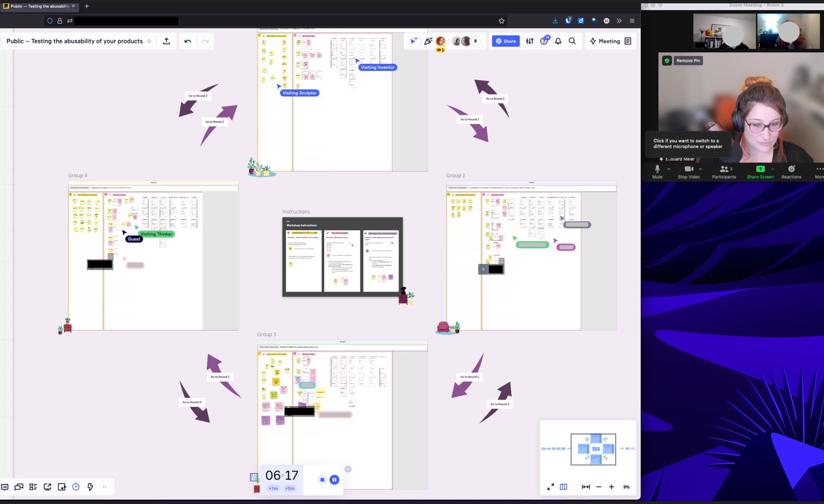Toggle collaborators' cursors visibility
The image size is (824, 504).
click(414, 41)
